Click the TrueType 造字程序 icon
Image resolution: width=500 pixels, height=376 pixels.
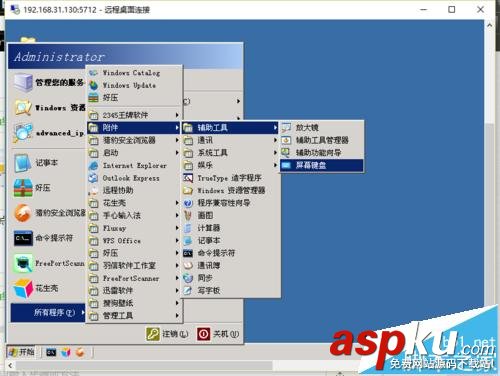coord(188,178)
